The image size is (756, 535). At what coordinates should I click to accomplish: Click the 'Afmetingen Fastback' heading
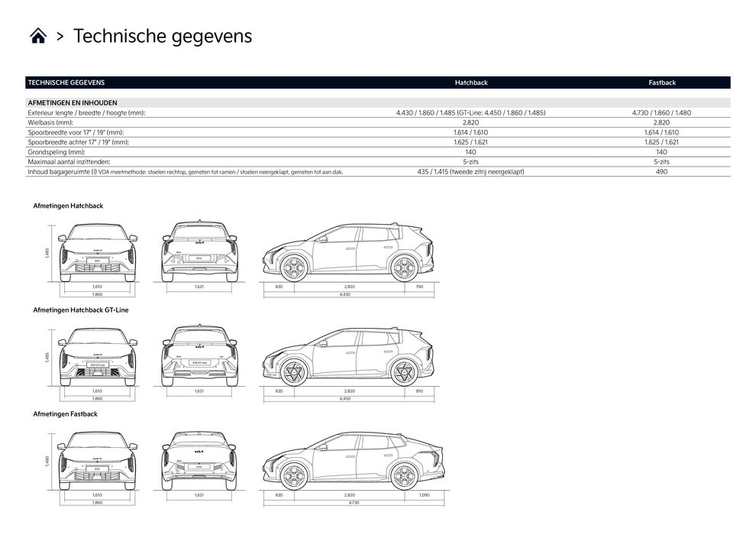[65, 414]
